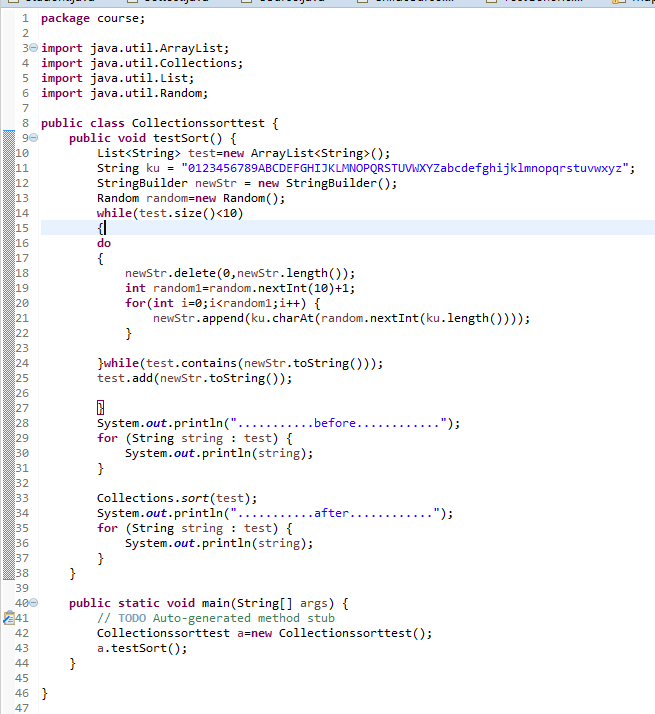Click the "do" keyword

104,243
